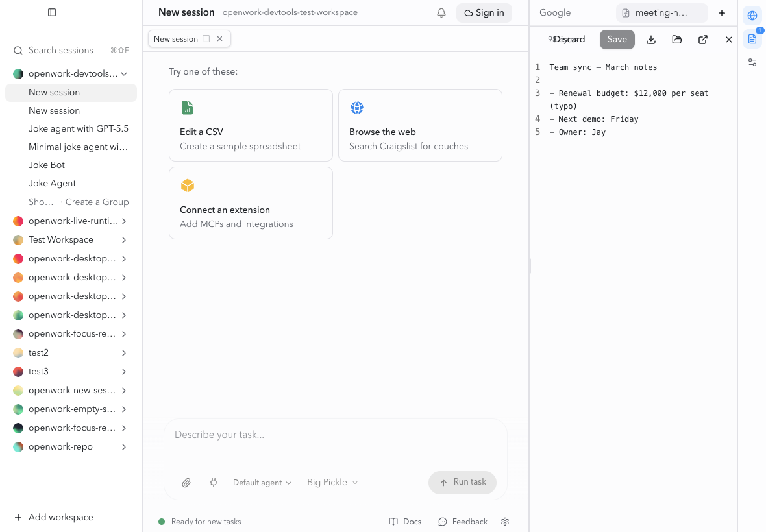The image size is (766, 532).
Task: Expand the openwork-live-runti workspace
Action: coord(124,221)
